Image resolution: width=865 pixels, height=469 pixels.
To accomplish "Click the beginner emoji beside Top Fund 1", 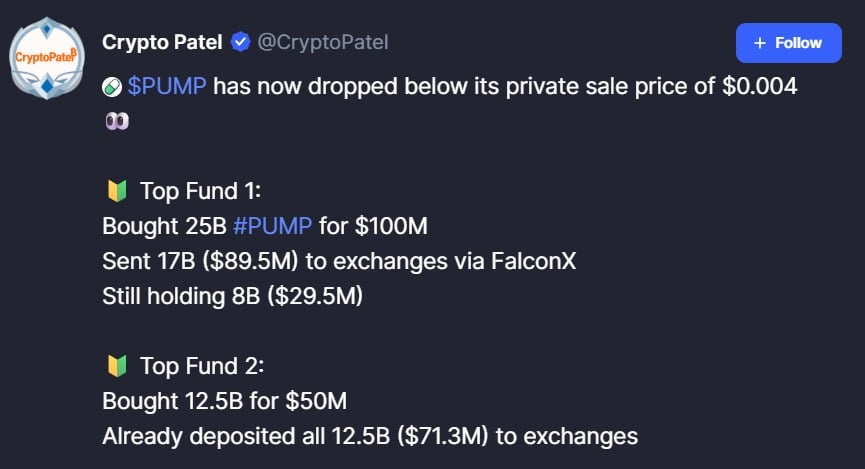I will (x=116, y=191).
